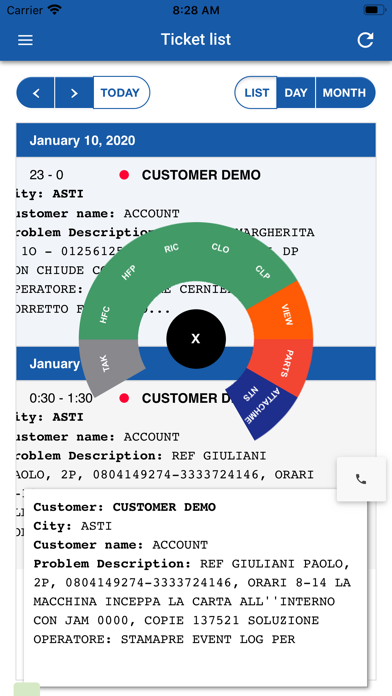Switch to LIST view
The height and width of the screenshot is (696, 392).
(x=256, y=93)
